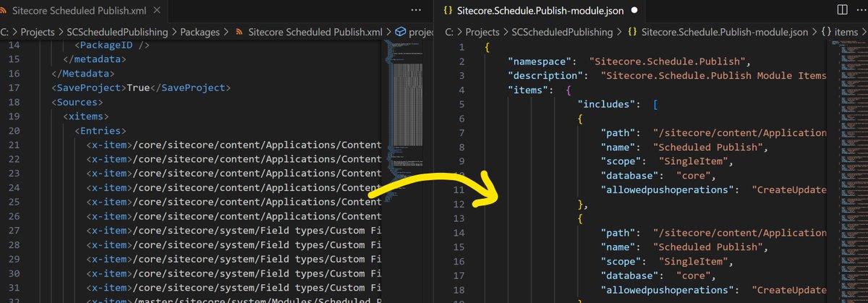Open Sitecore.Schedule.Publish-module.json breadcrumb item
Image resolution: width=868 pixels, height=303 pixels.
pos(725,32)
